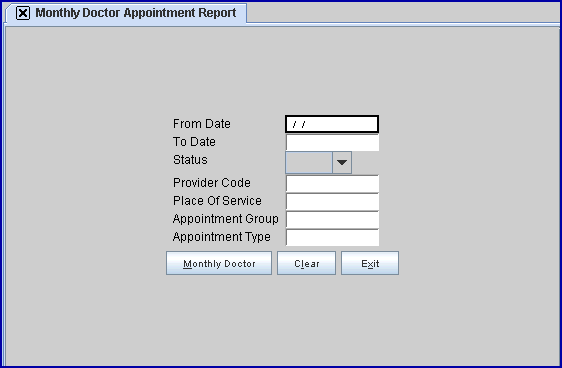The image size is (562, 368).
Task: Click the From Date label text
Action: (202, 124)
